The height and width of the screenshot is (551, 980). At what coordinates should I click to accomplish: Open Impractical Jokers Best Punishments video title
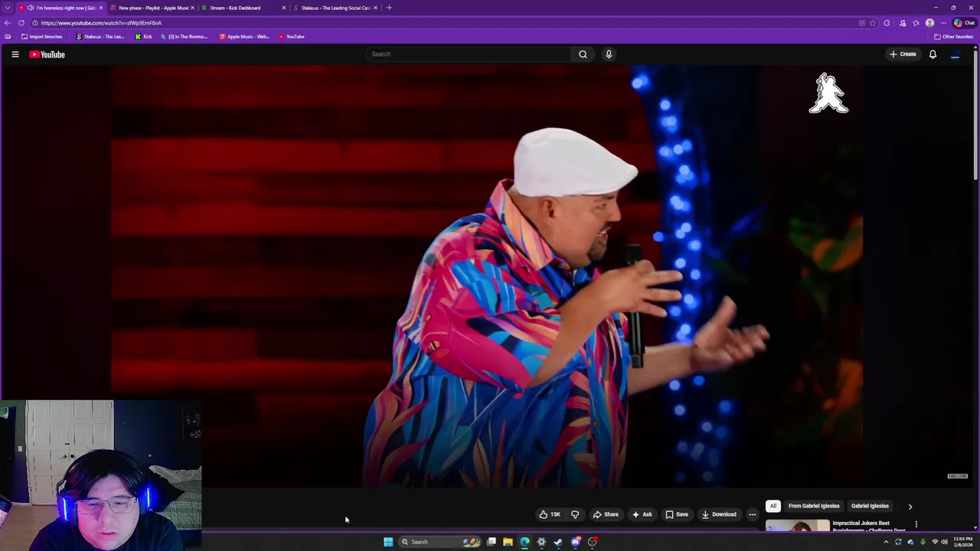[868, 526]
